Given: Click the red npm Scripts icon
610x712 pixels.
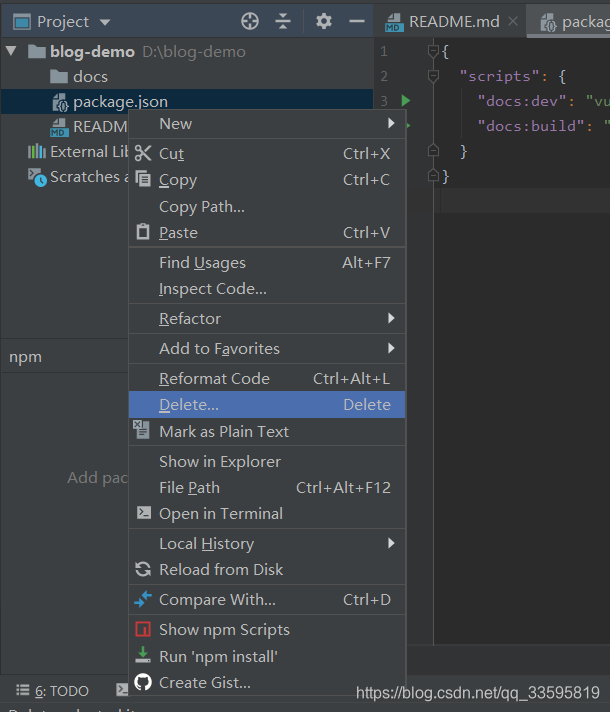Looking at the screenshot, I should tap(143, 629).
